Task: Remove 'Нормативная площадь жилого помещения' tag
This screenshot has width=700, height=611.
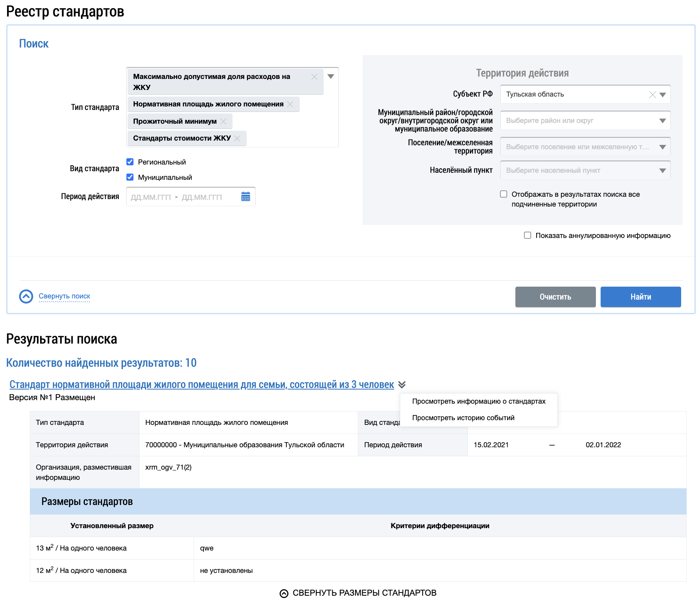Action: [x=290, y=104]
